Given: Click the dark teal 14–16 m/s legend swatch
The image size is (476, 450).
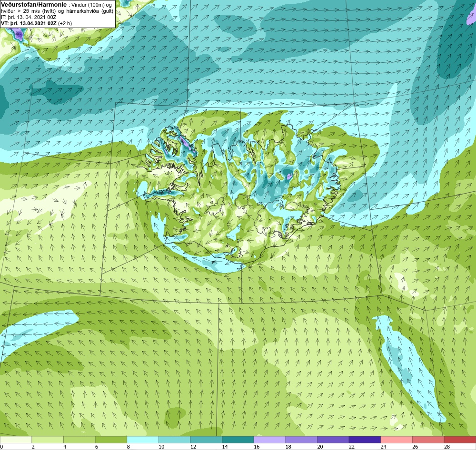Looking at the screenshot, I should pos(238,440).
